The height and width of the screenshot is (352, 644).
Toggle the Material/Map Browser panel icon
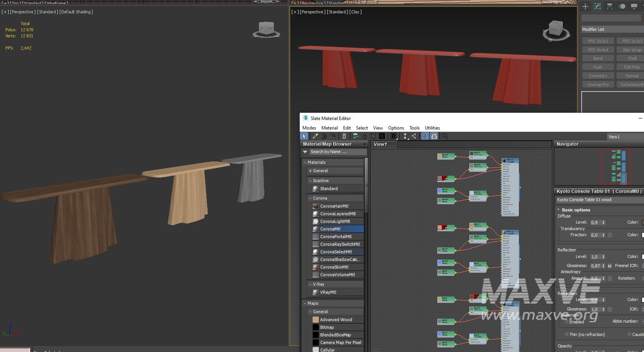tap(425, 136)
